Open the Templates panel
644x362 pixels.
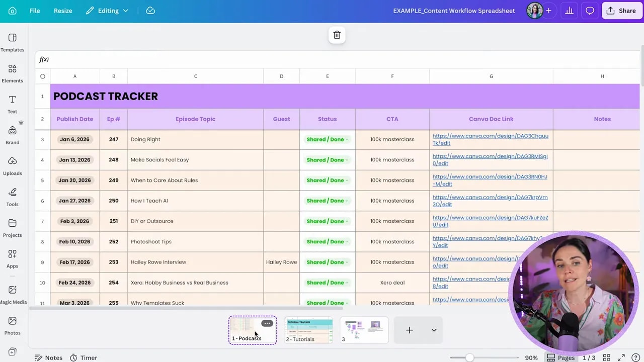tap(13, 43)
